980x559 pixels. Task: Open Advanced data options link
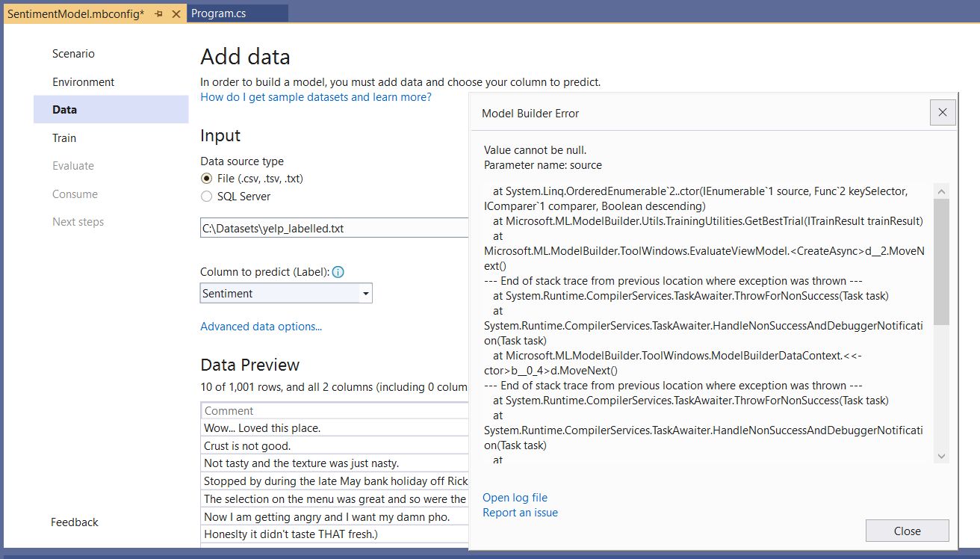pyautogui.click(x=261, y=327)
